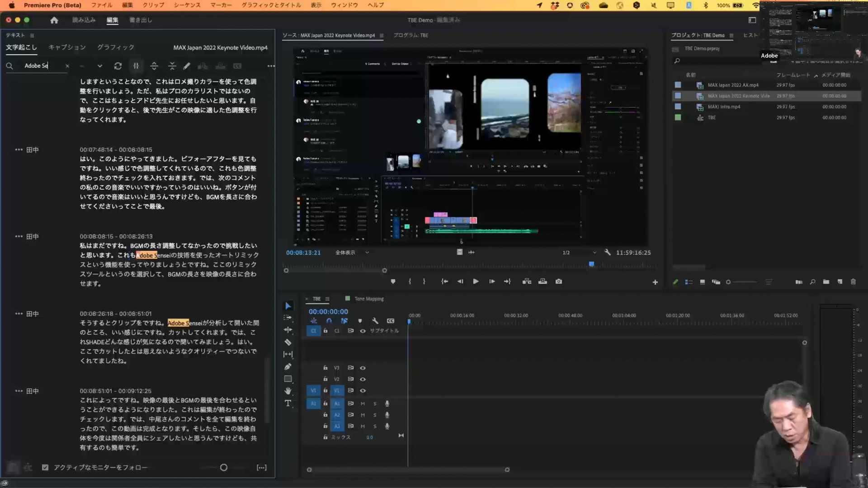Open source monitor settings wrench
Screen dimensions: 868x488
coord(608,253)
